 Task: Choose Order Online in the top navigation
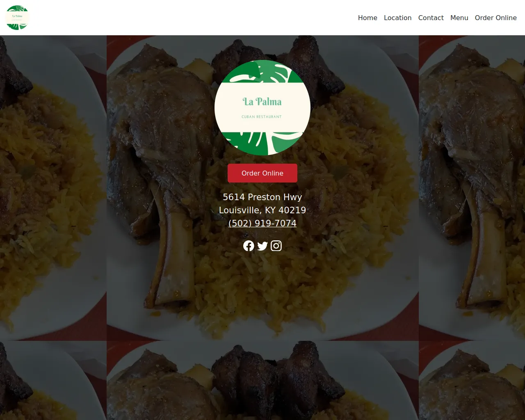(495, 18)
